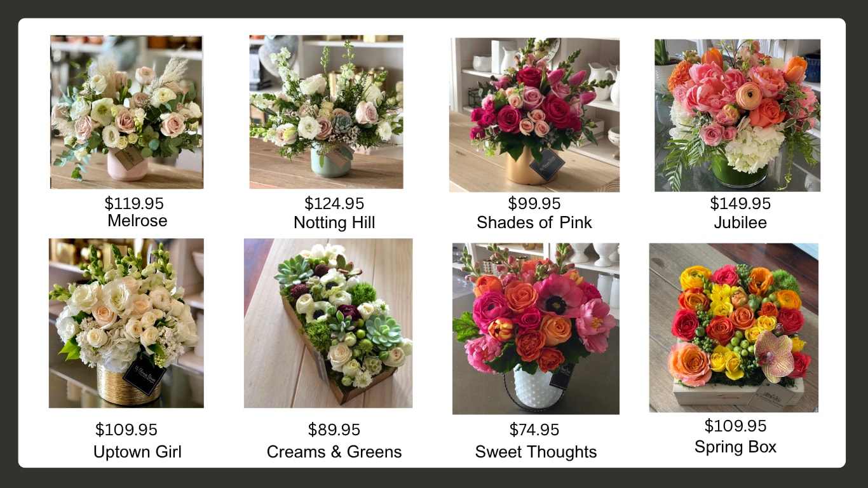Click the Spring Box title text

(735, 447)
